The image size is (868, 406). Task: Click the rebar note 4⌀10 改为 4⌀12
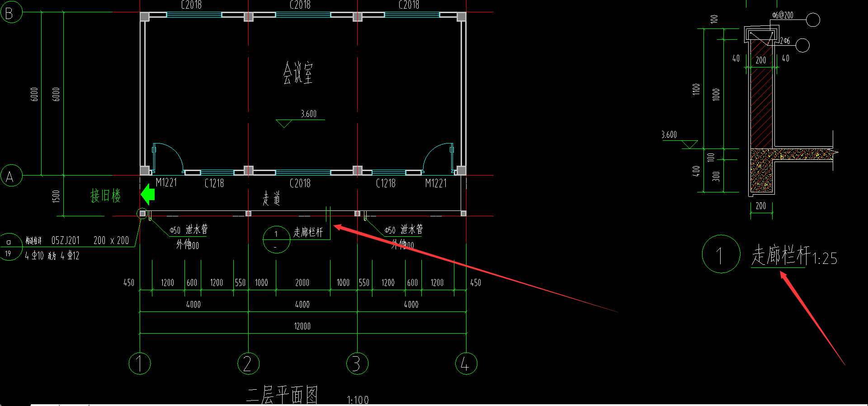click(x=52, y=256)
